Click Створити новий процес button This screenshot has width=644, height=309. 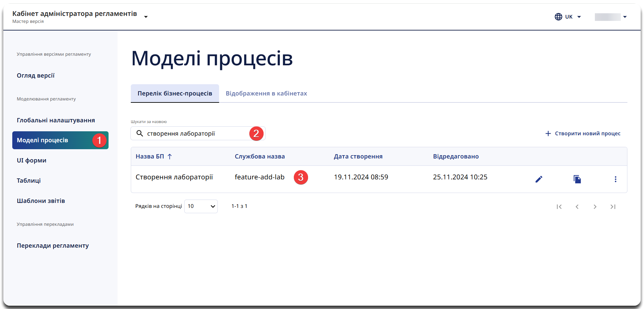583,134
